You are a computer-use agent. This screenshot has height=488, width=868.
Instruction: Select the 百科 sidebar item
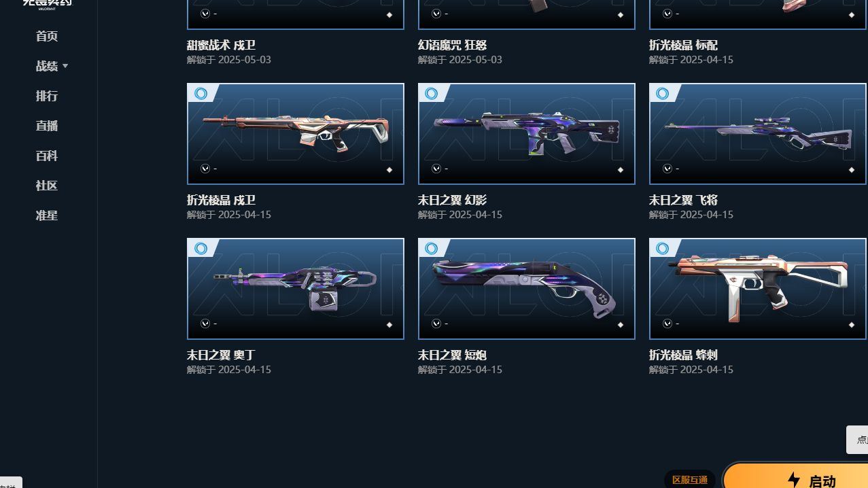pyautogui.click(x=47, y=156)
